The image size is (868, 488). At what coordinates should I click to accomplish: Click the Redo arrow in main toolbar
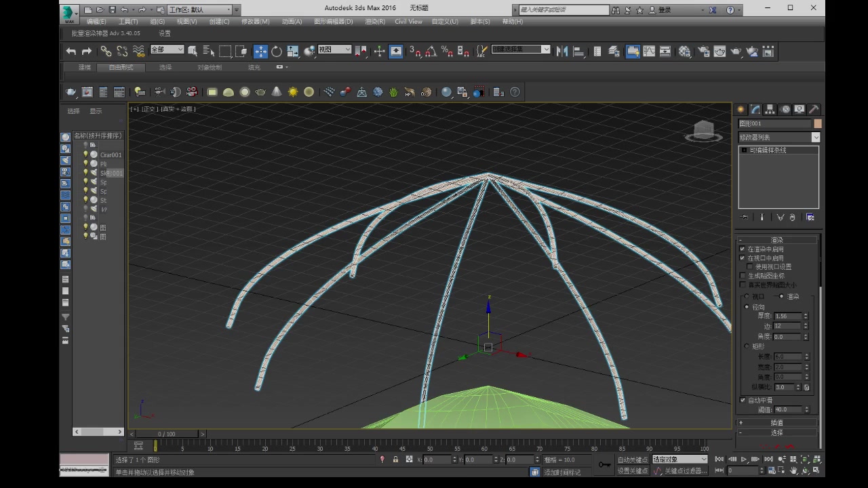87,52
